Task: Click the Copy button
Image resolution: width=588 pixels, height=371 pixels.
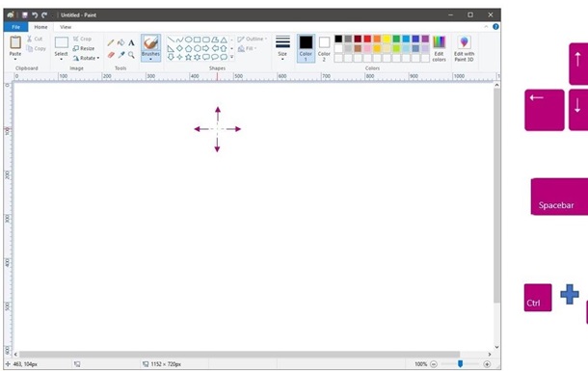Action: (36, 48)
